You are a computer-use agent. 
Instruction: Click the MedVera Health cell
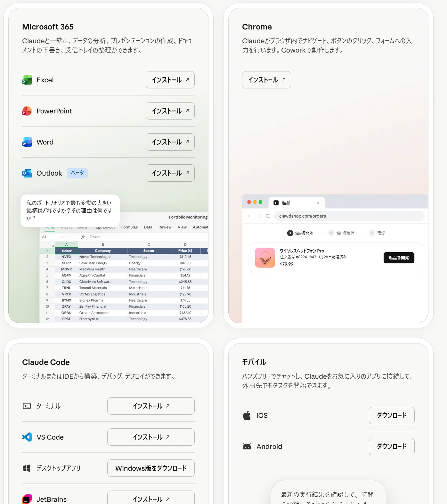[103, 269]
